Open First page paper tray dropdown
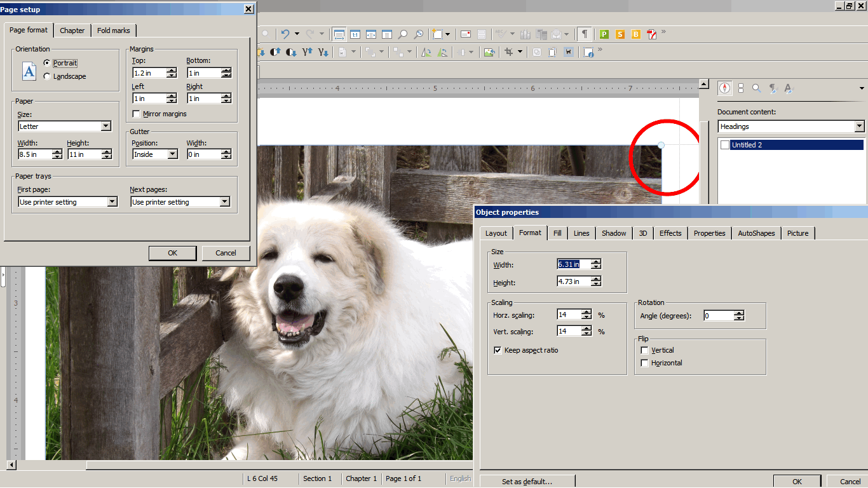Image resolution: width=868 pixels, height=488 pixels. click(112, 202)
